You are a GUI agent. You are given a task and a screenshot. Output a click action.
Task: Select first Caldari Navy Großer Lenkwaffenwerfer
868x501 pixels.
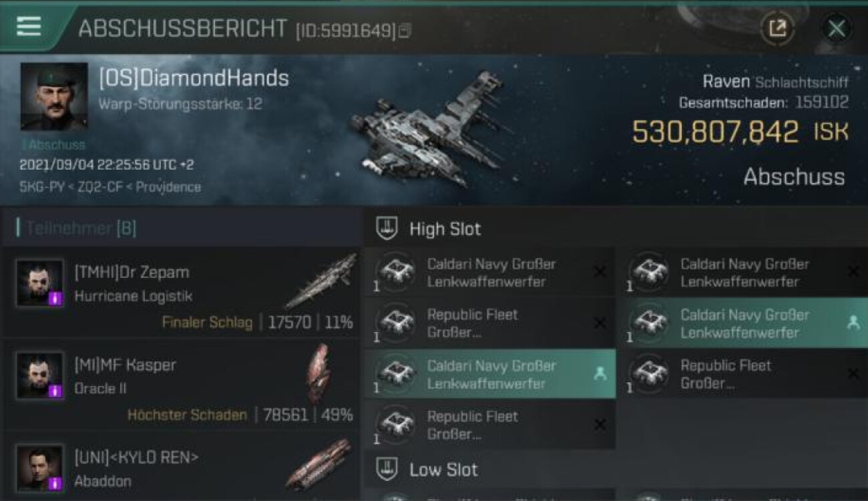pyautogui.click(x=489, y=273)
